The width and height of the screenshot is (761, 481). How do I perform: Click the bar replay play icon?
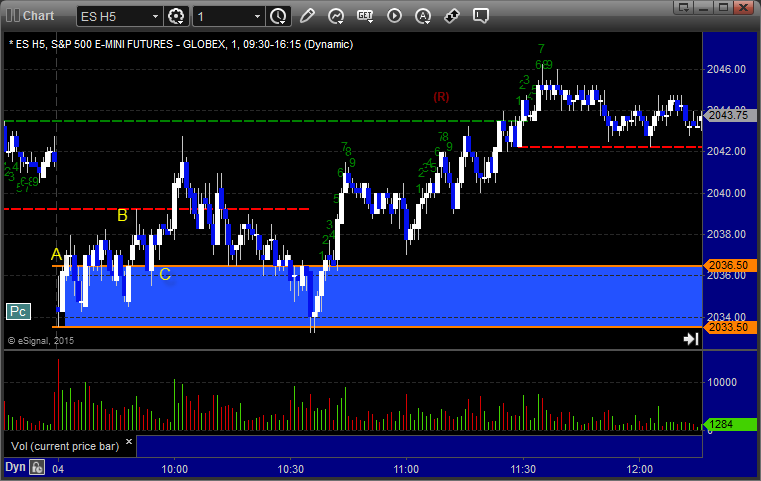(394, 16)
